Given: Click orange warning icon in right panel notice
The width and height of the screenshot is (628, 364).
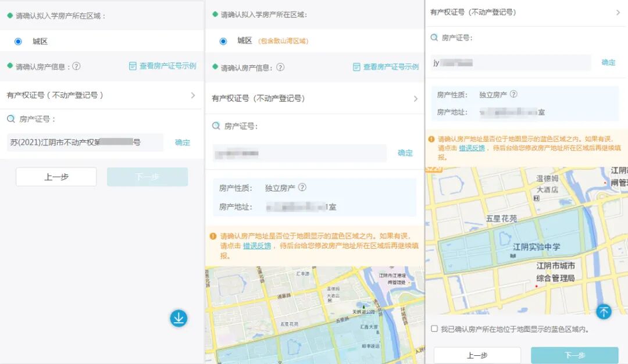Looking at the screenshot, I should click(431, 140).
